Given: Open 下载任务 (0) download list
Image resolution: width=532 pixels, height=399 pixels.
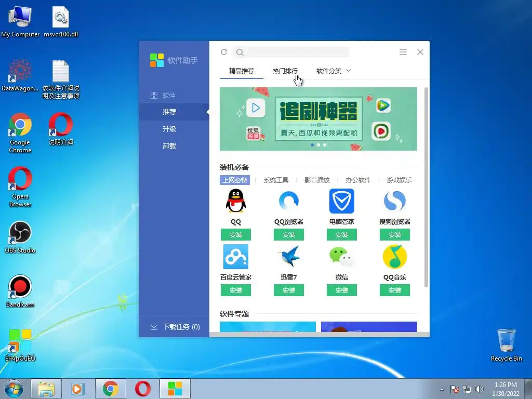Looking at the screenshot, I should pos(175,327).
